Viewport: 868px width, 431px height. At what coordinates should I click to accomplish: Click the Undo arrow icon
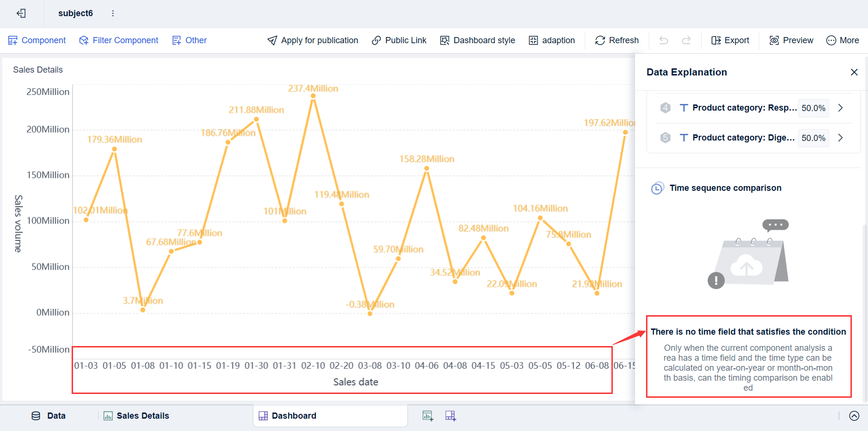tap(663, 40)
